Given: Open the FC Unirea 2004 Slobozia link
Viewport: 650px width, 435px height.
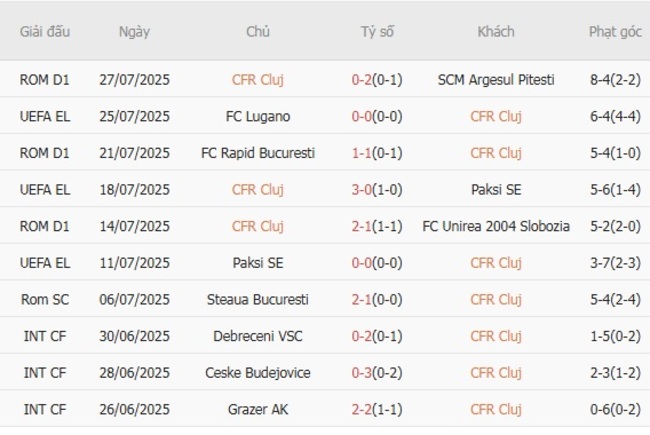Looking at the screenshot, I should pos(496,226).
